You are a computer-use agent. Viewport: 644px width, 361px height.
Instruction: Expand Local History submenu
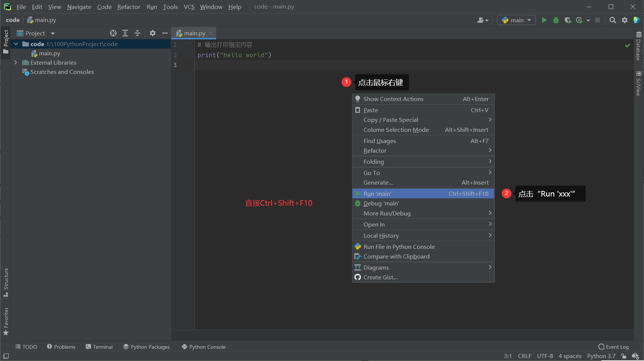pos(423,235)
